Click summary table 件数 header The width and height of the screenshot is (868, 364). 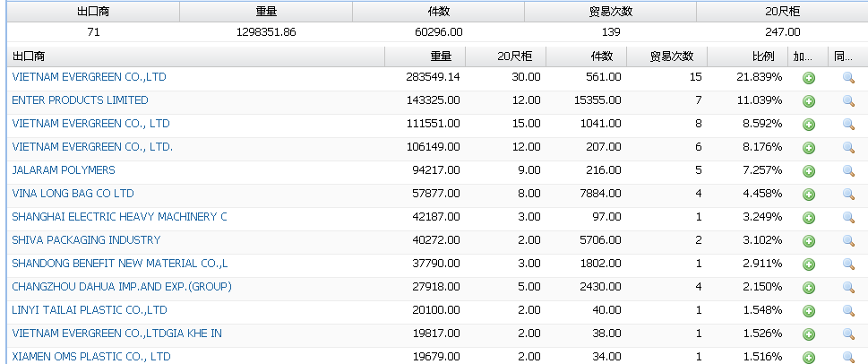click(x=438, y=12)
